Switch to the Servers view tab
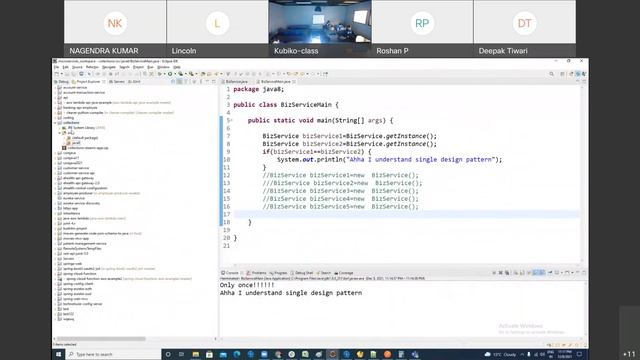The height and width of the screenshot is (360, 640). 118,82
